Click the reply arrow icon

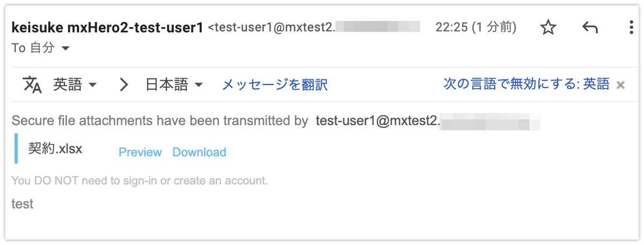(x=590, y=28)
